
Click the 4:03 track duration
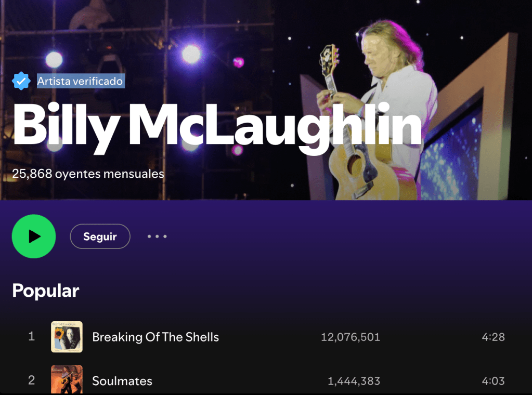coord(493,381)
